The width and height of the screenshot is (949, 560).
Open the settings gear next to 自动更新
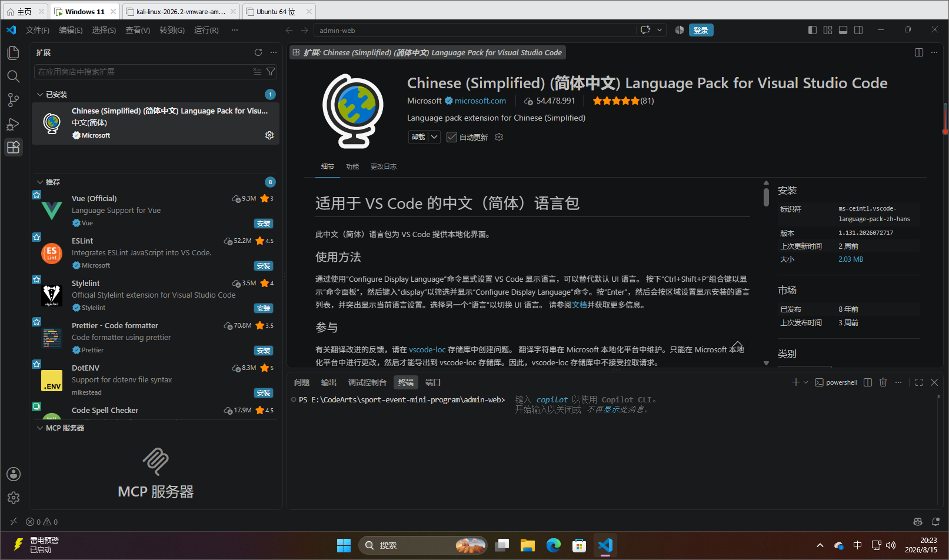(x=499, y=137)
